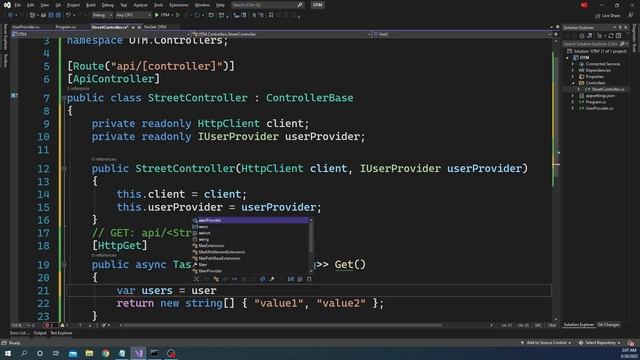
Task: Open the Get() member navigation dropdown
Action: (x=462, y=34)
